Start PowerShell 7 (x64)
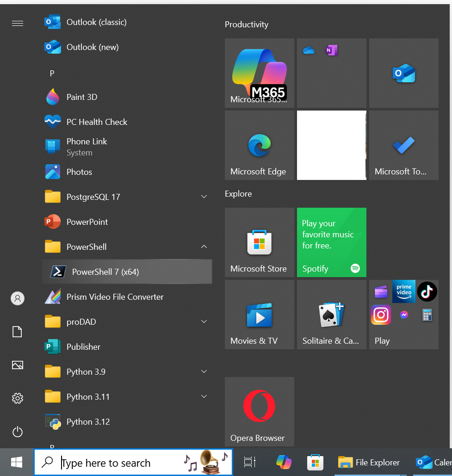 127,272
